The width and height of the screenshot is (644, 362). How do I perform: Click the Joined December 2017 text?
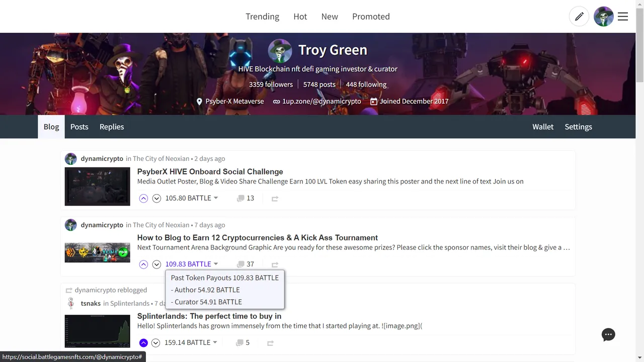tap(414, 101)
